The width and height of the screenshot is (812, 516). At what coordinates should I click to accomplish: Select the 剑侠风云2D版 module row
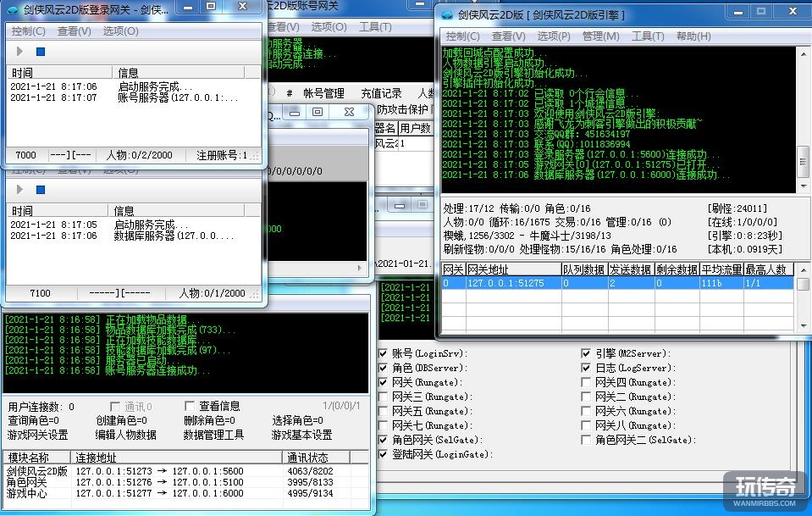[x=186, y=471]
